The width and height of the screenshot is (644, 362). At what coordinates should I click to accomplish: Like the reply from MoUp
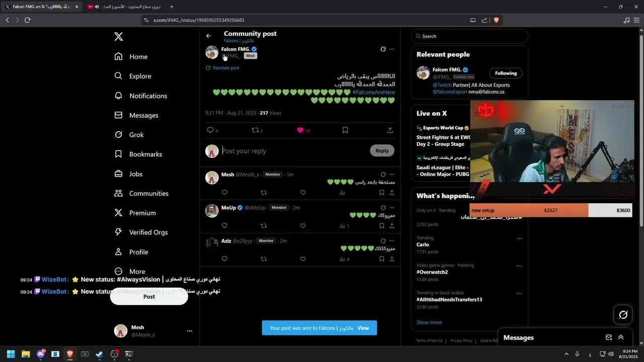[x=303, y=226]
